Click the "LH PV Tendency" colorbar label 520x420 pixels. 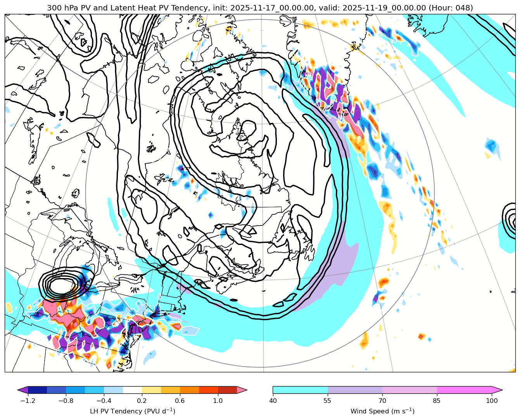[132, 411]
